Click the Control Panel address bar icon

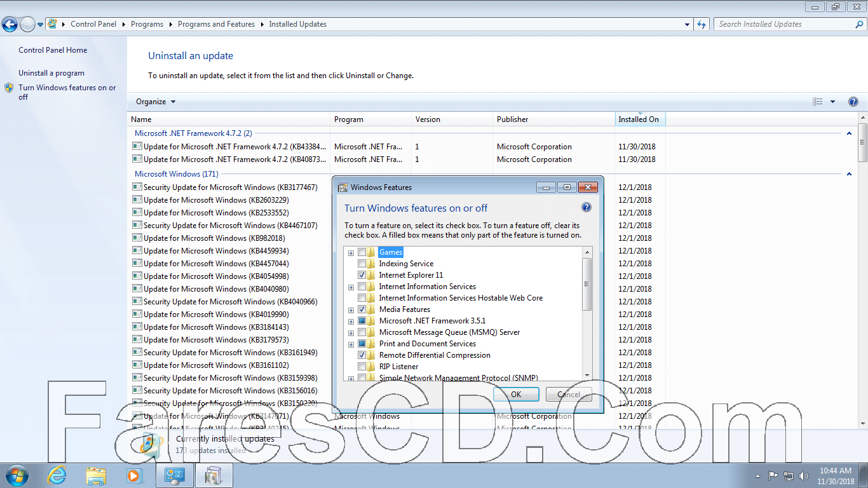tap(52, 24)
